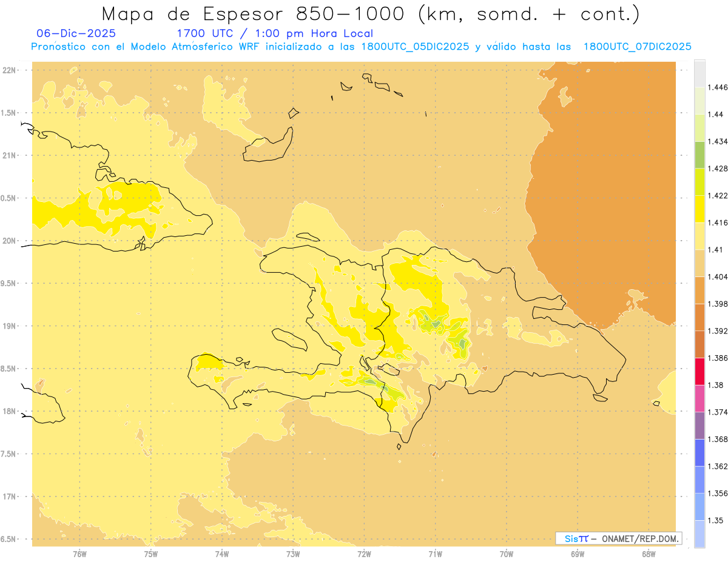Pick the pale yellow 1.41–1.416 colorbar swatch
This screenshot has width=728, height=562.
[x=699, y=236]
